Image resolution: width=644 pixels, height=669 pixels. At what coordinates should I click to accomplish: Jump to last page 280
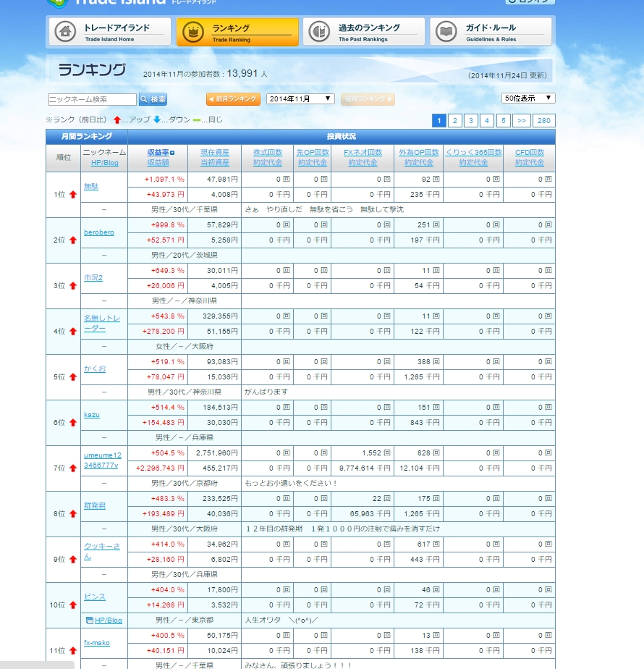543,120
